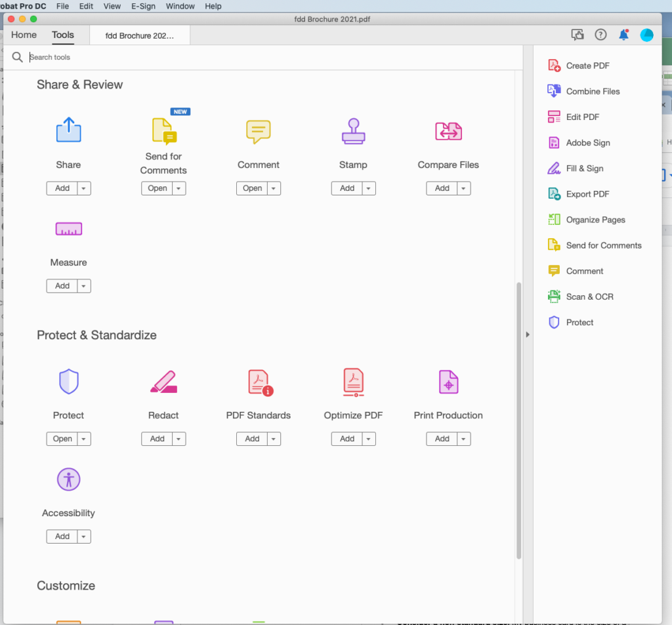Open the PDF Standards icon
672x625 pixels.
click(261, 382)
